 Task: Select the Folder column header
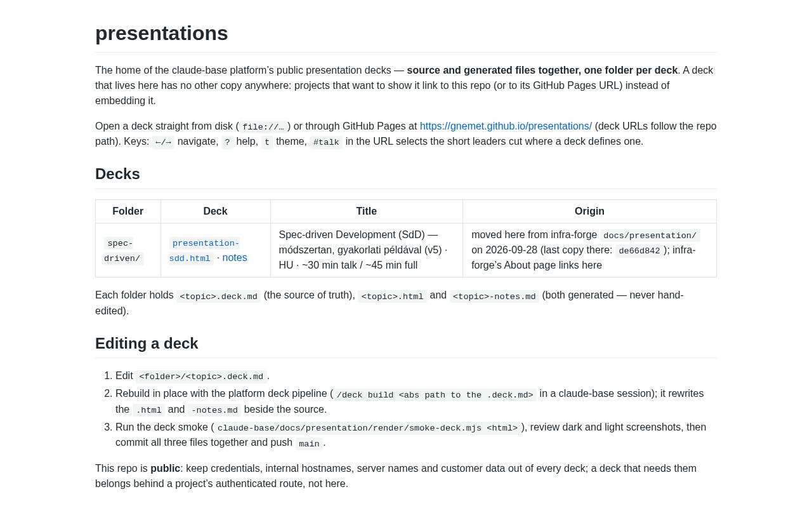(x=128, y=211)
